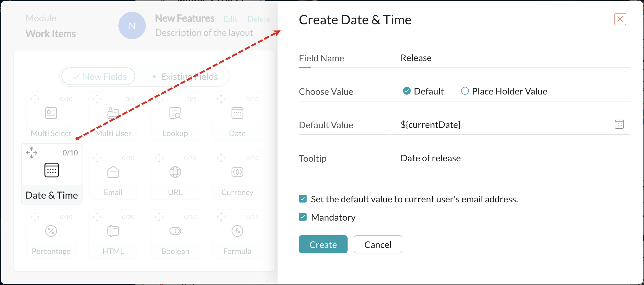The width and height of the screenshot is (644, 285).
Task: Click the move handle on Percentage card
Action: [35, 217]
